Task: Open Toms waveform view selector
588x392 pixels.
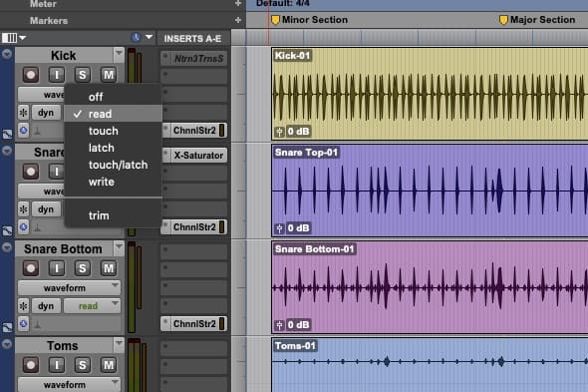Action: 70,384
